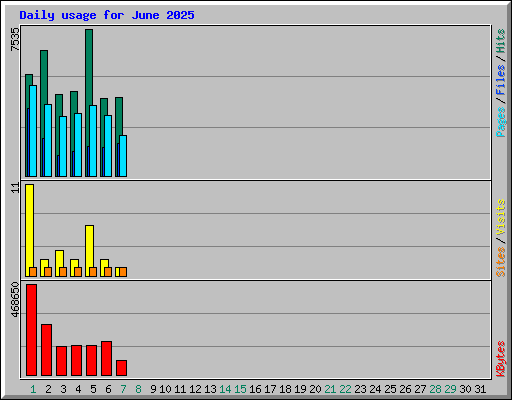Click the orange sites bar for day 7

point(123,272)
